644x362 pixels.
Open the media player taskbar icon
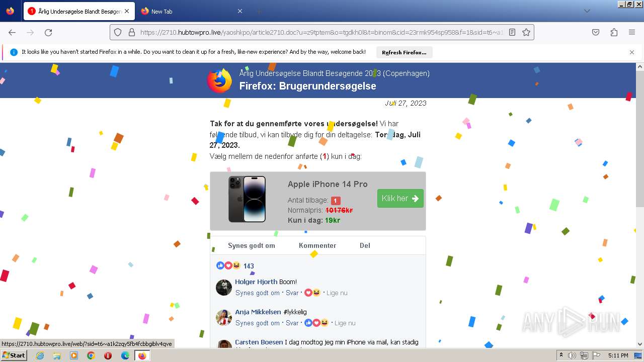[74, 355]
